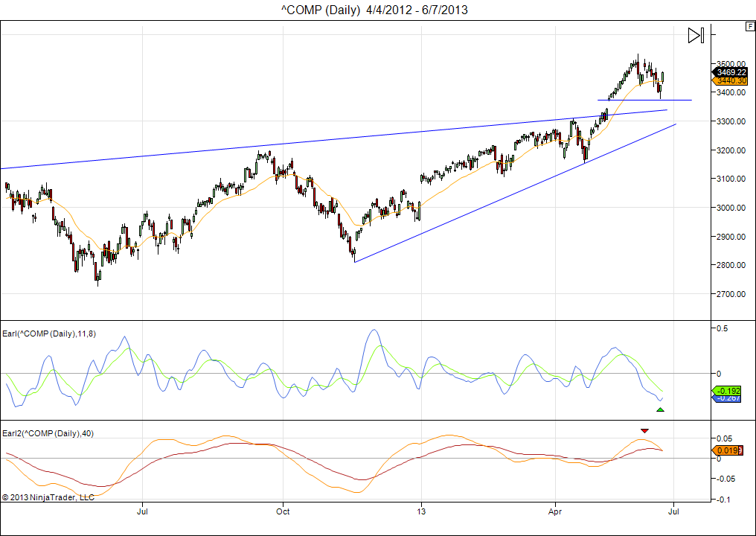Click the 0.5 label on Earl axis
The height and width of the screenshot is (536, 756).
pos(719,328)
